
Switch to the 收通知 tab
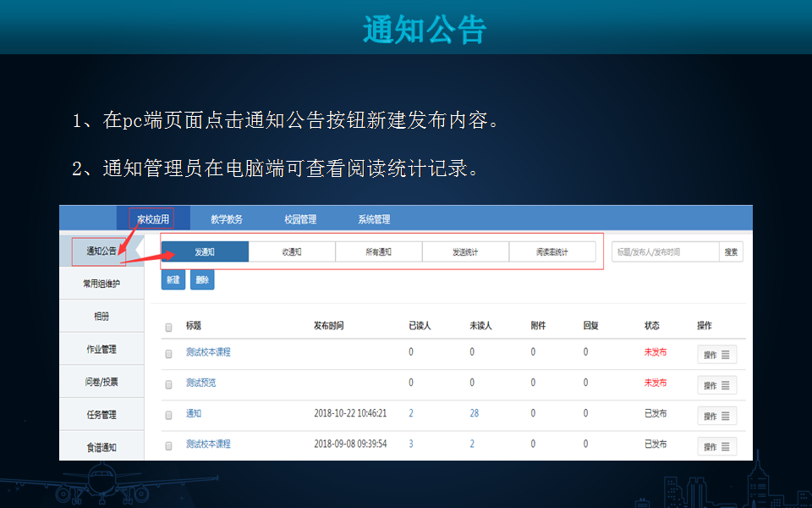point(292,252)
